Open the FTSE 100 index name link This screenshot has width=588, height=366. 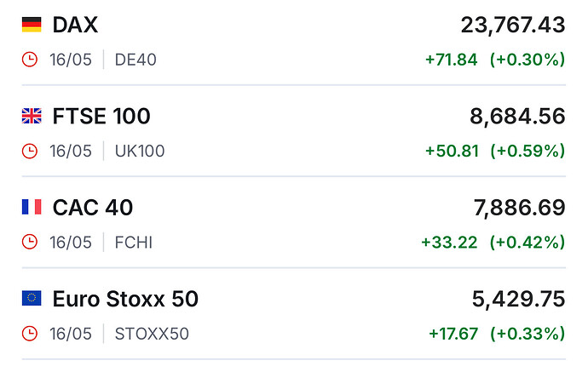(101, 116)
